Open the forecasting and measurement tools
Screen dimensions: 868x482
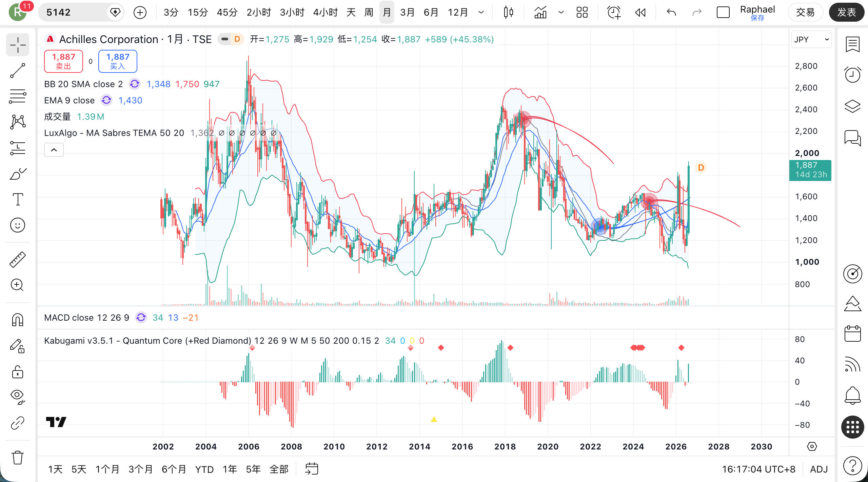[x=18, y=148]
